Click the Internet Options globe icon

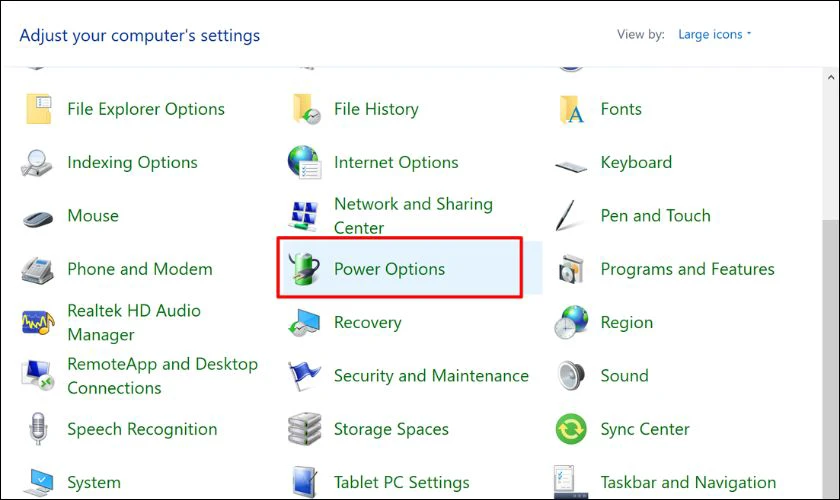pos(303,163)
